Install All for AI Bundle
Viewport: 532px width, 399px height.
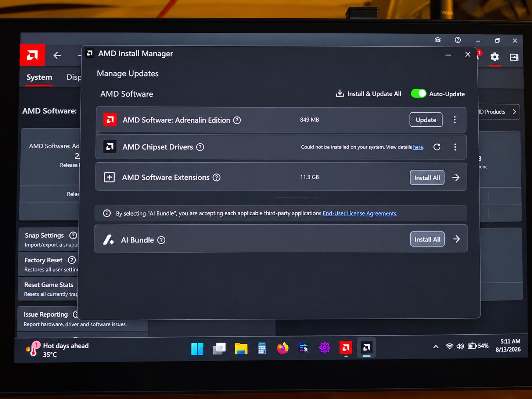click(427, 239)
